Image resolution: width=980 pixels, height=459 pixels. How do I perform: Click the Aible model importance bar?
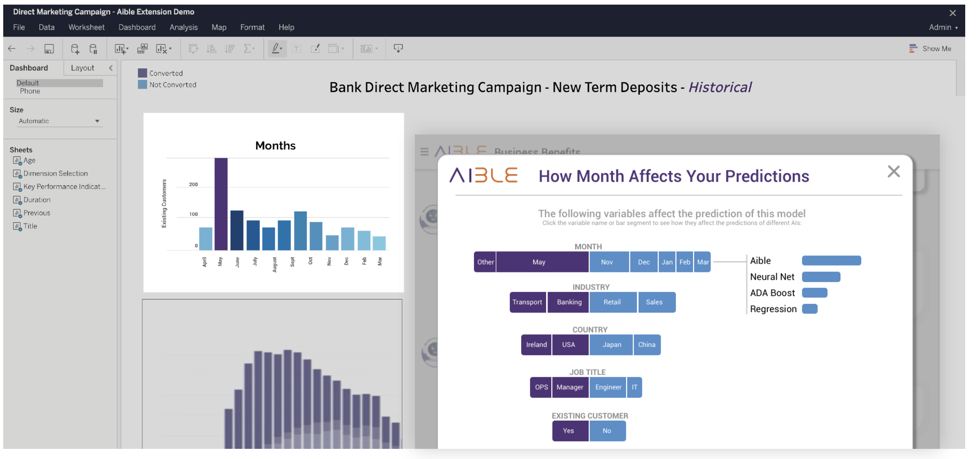[x=831, y=260]
